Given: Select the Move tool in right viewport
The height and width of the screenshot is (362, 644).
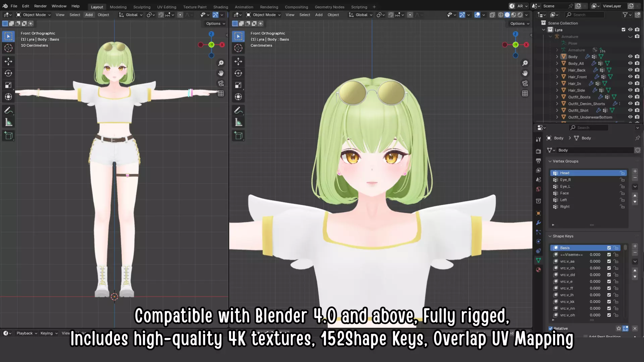Looking at the screenshot, I should [238, 61].
